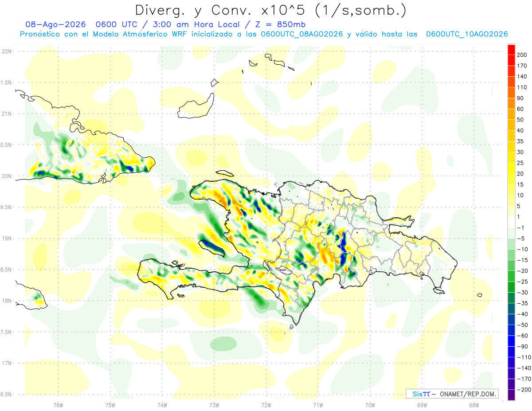Click the "-110" color scale label
The width and height of the screenshot is (532, 411).
click(x=523, y=357)
